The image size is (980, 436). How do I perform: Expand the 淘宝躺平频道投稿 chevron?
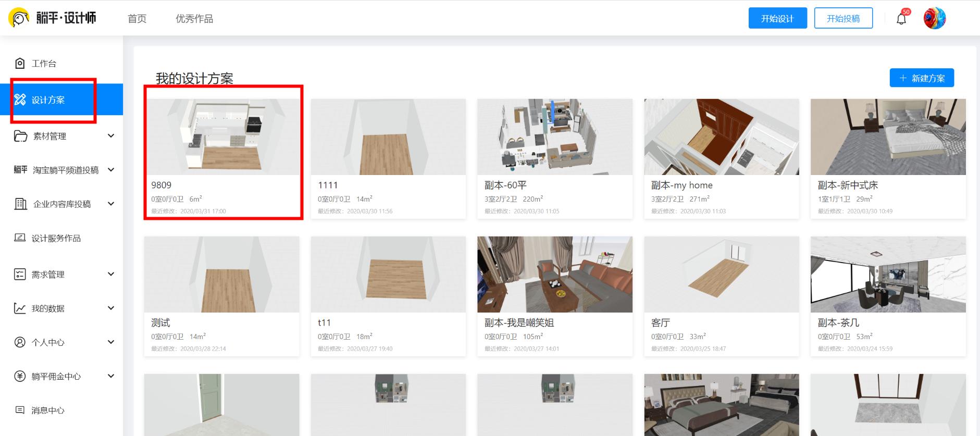click(110, 170)
